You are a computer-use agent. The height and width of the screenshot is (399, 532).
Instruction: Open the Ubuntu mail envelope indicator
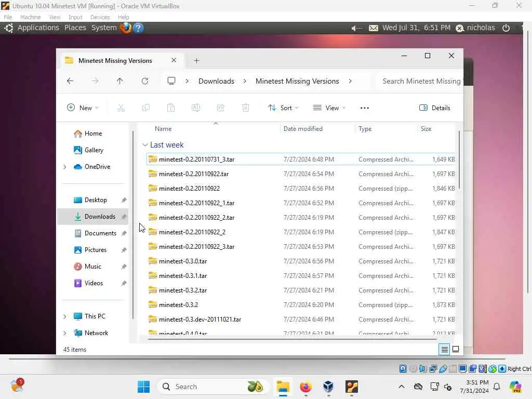click(373, 28)
